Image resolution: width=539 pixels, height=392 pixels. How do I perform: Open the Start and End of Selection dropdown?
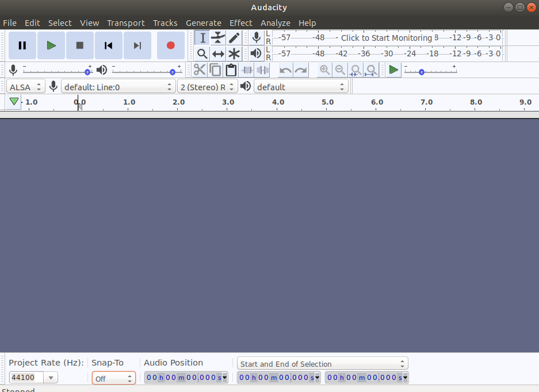point(323,363)
